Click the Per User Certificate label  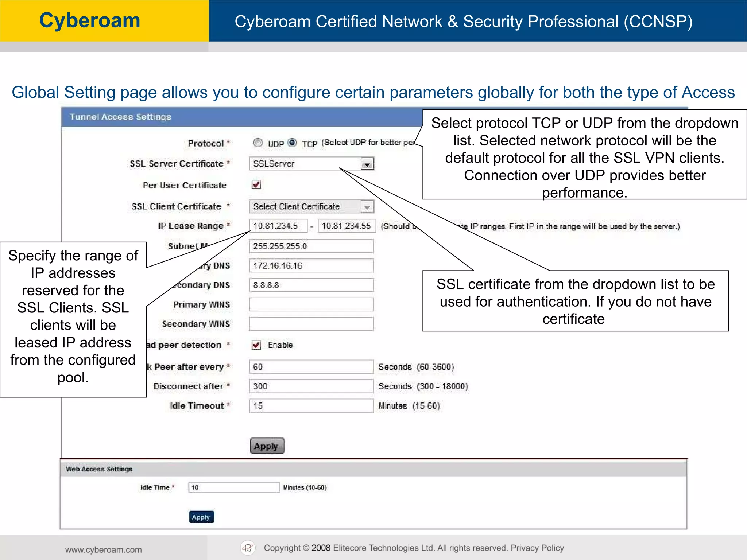(x=185, y=185)
